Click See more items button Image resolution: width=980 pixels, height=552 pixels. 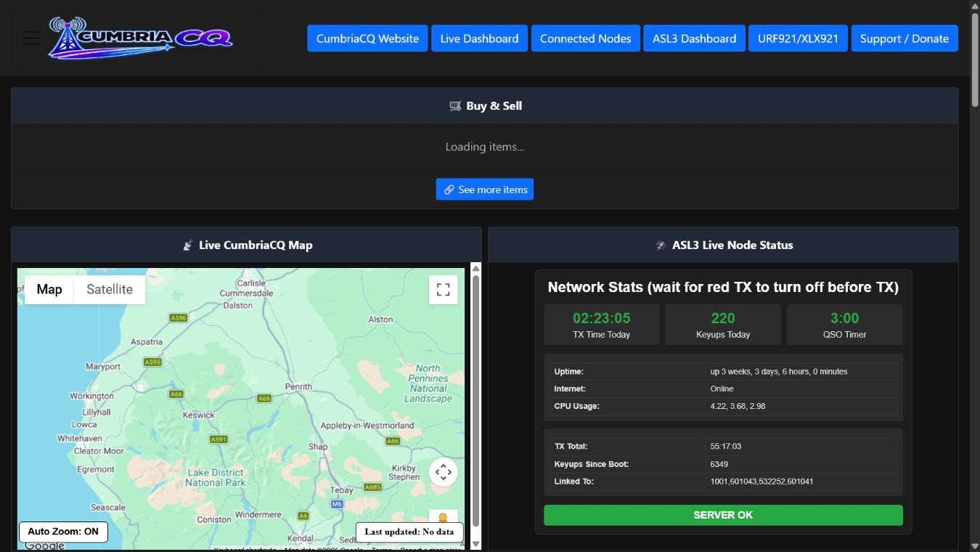[485, 190]
